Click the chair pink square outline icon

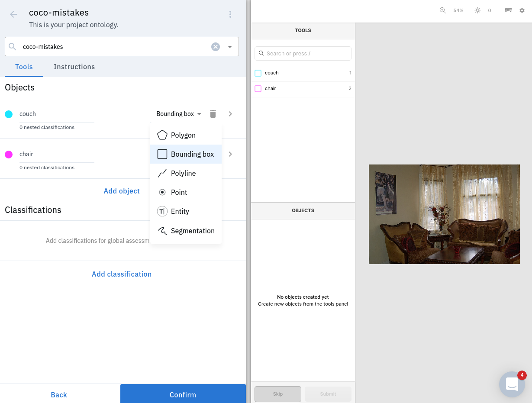[x=258, y=89]
